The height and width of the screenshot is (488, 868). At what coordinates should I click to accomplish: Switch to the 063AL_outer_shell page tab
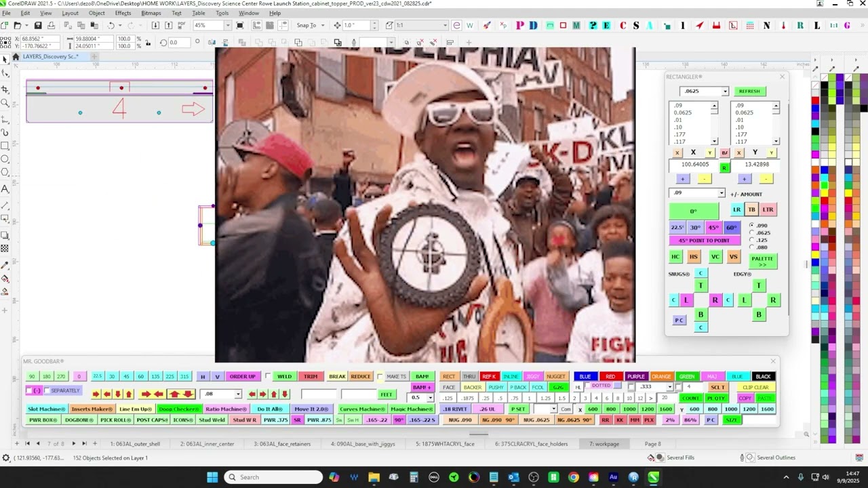click(x=136, y=444)
